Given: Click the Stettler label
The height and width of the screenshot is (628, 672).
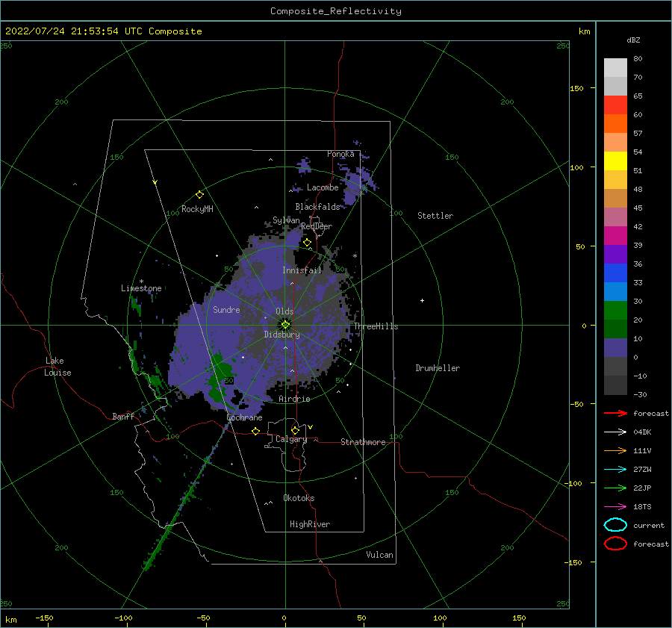Looking at the screenshot, I should [435, 216].
